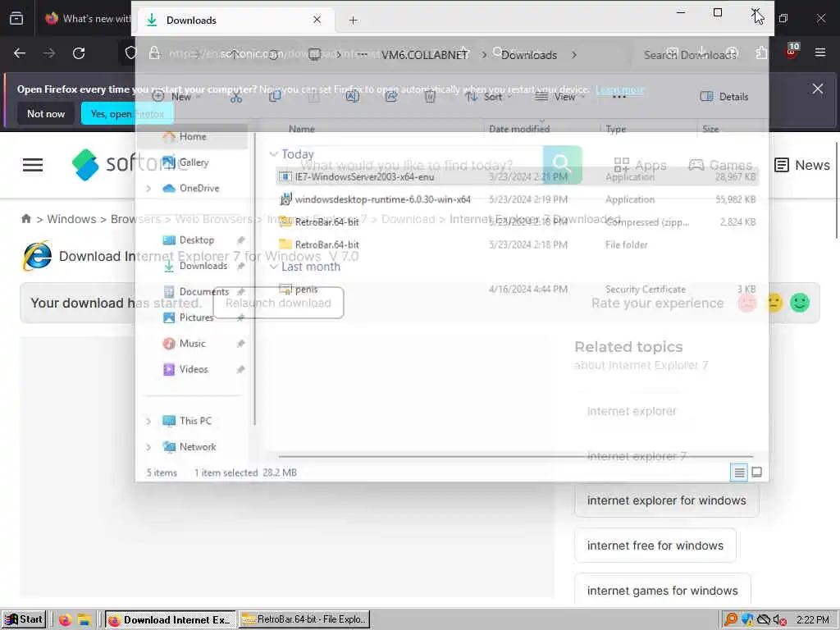
Task: Click the Cut scissors icon in File Explorer
Action: (x=236, y=97)
